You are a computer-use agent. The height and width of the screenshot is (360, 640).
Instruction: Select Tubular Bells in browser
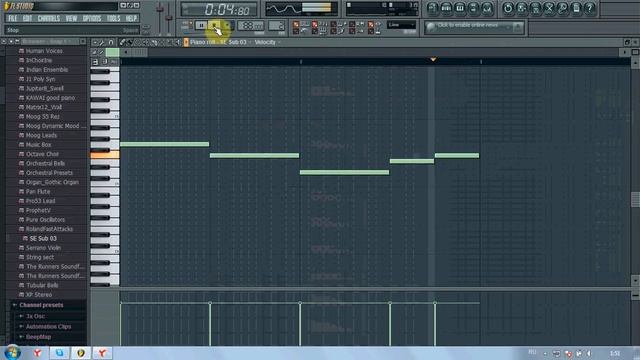tap(42, 286)
